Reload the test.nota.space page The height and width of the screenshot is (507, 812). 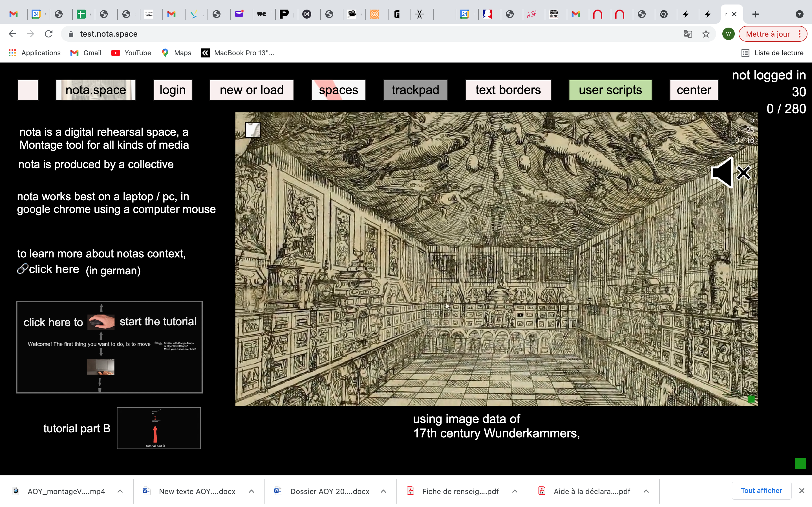pyautogui.click(x=49, y=34)
